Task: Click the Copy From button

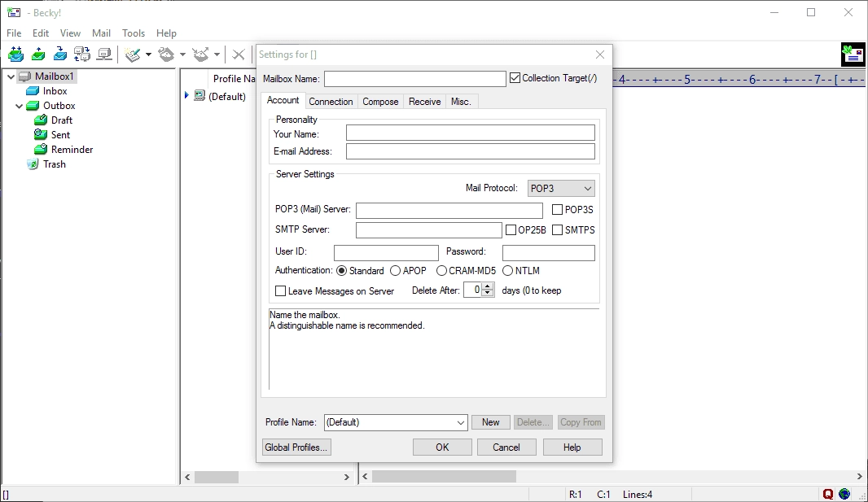Action: coord(581,422)
